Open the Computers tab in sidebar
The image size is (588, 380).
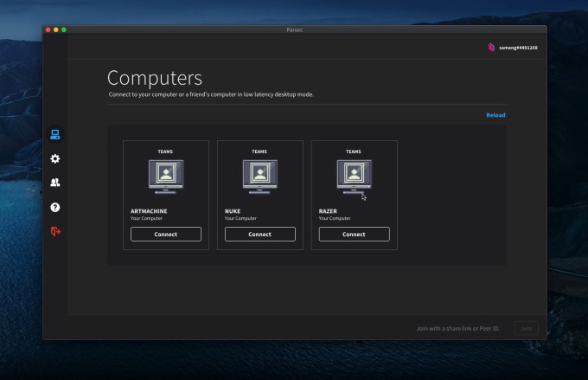(55, 135)
